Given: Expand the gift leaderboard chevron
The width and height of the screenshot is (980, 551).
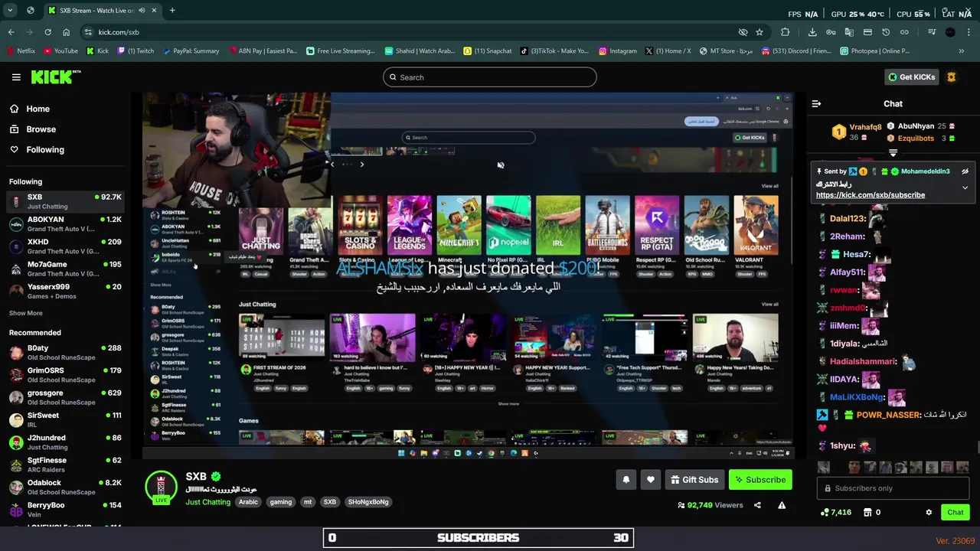Looking at the screenshot, I should point(893,153).
